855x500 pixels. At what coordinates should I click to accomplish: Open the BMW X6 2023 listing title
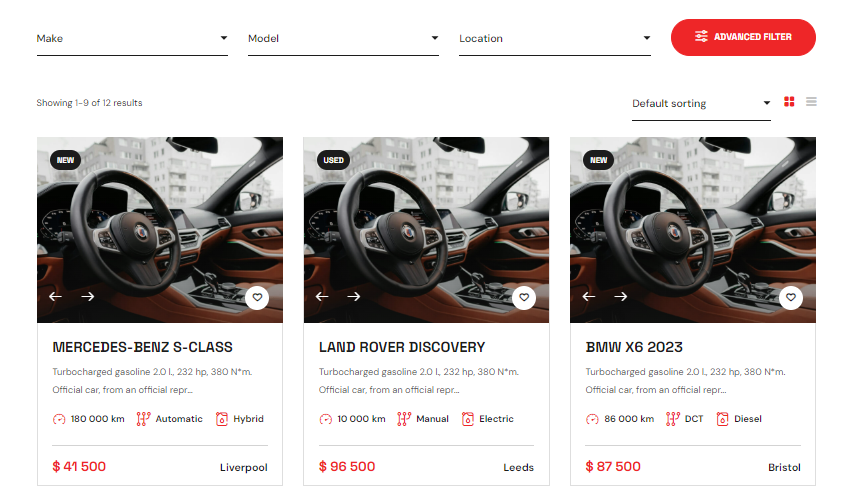pyautogui.click(x=634, y=347)
